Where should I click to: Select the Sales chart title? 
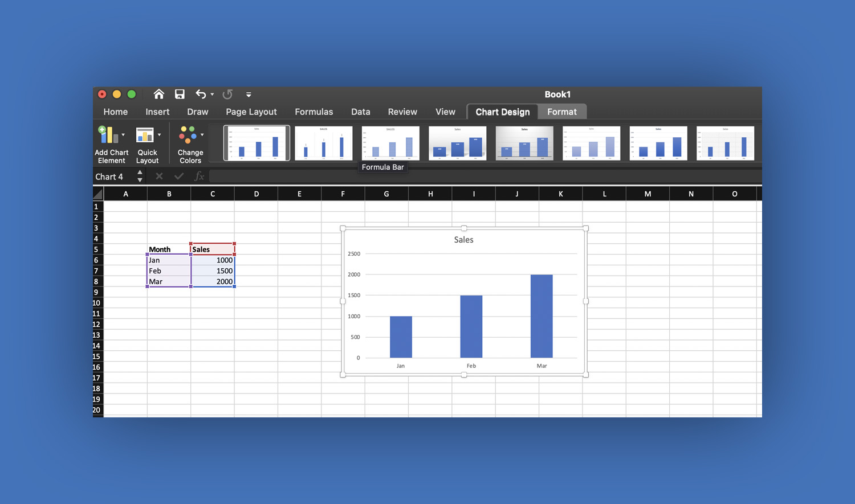tap(463, 239)
